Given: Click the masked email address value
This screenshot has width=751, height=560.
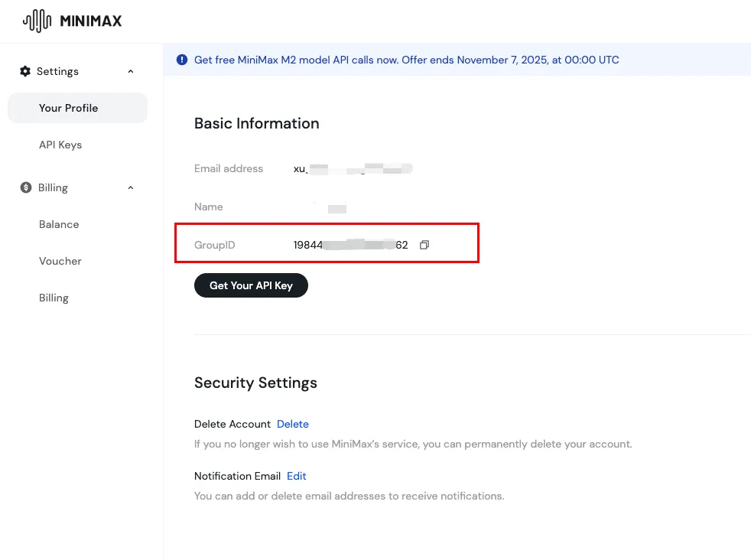Looking at the screenshot, I should (x=353, y=168).
